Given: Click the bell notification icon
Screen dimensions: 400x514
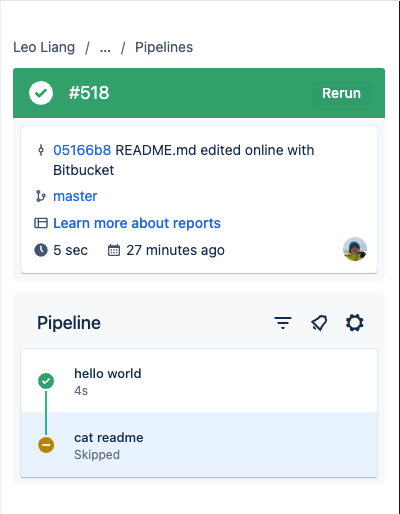Looking at the screenshot, I should 319,323.
